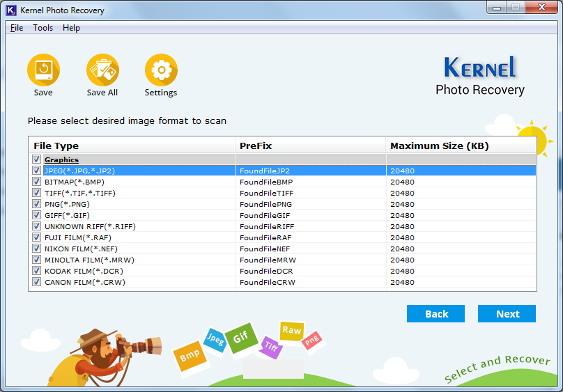The height and width of the screenshot is (392, 563).
Task: Minimize the Kernel Photo Recovery window
Action: pos(497,8)
